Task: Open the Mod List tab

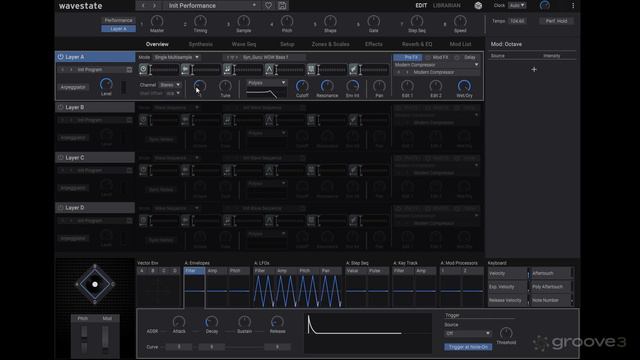Action: [x=460, y=44]
